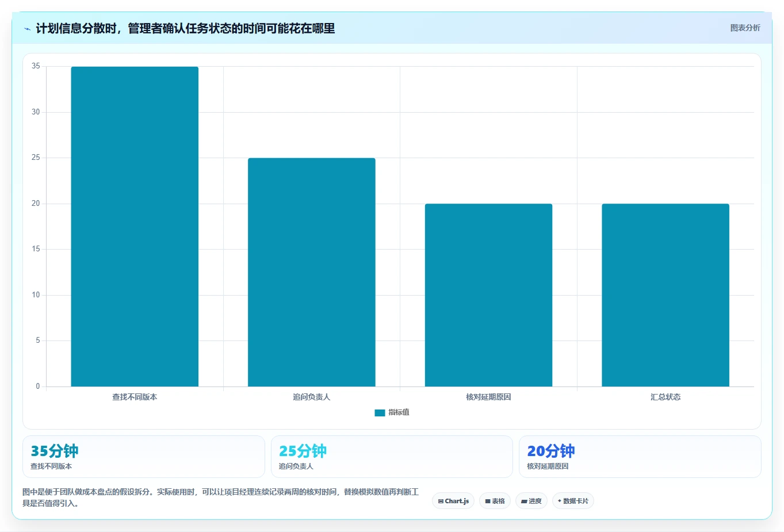The image size is (784, 532).
Task: Click the 表格 tag chip
Action: [495, 501]
